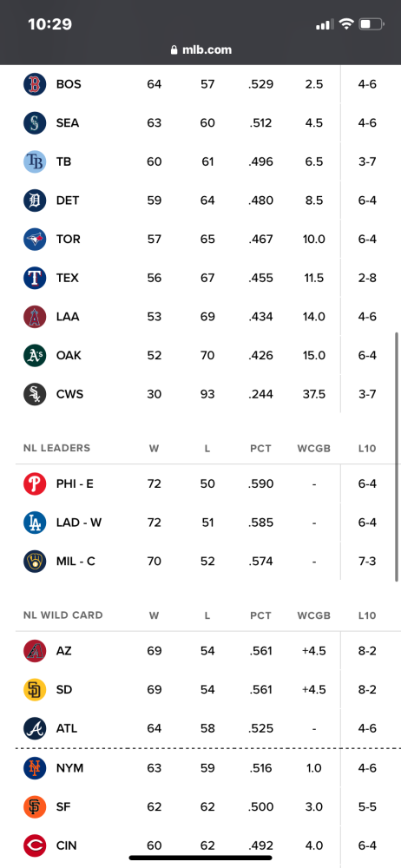
Task: Click the page's vertical scrollbar
Action: pyautogui.click(x=397, y=457)
